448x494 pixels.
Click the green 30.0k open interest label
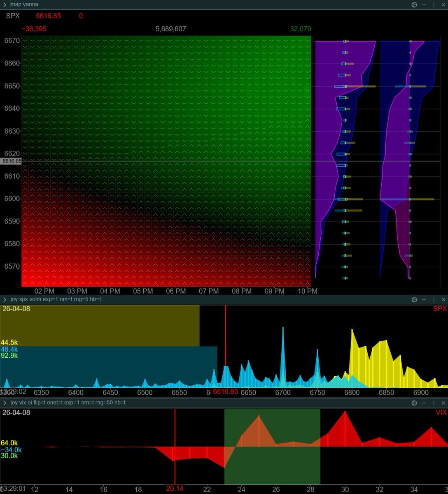(9, 456)
